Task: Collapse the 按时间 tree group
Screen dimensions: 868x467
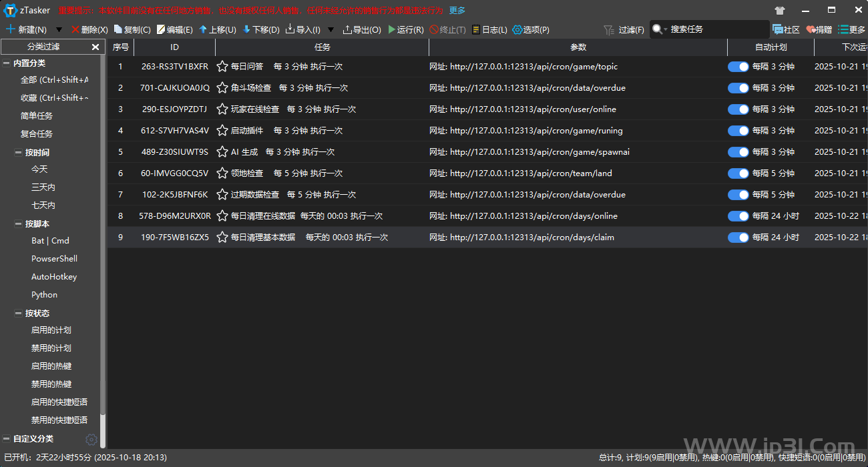Action: [x=19, y=153]
